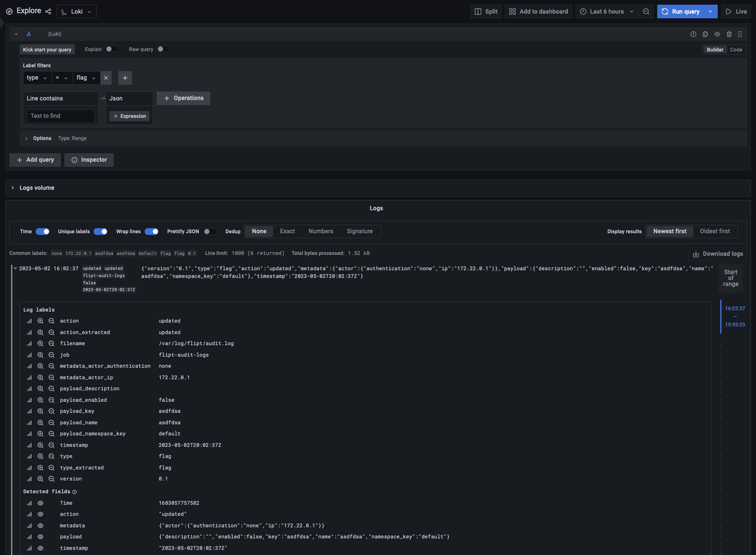Screen dimensions: 756x555
Task: Add a new label filter plus button
Action: [125, 78]
